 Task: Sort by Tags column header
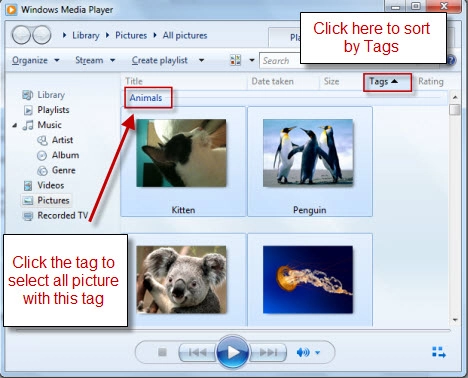click(x=387, y=82)
